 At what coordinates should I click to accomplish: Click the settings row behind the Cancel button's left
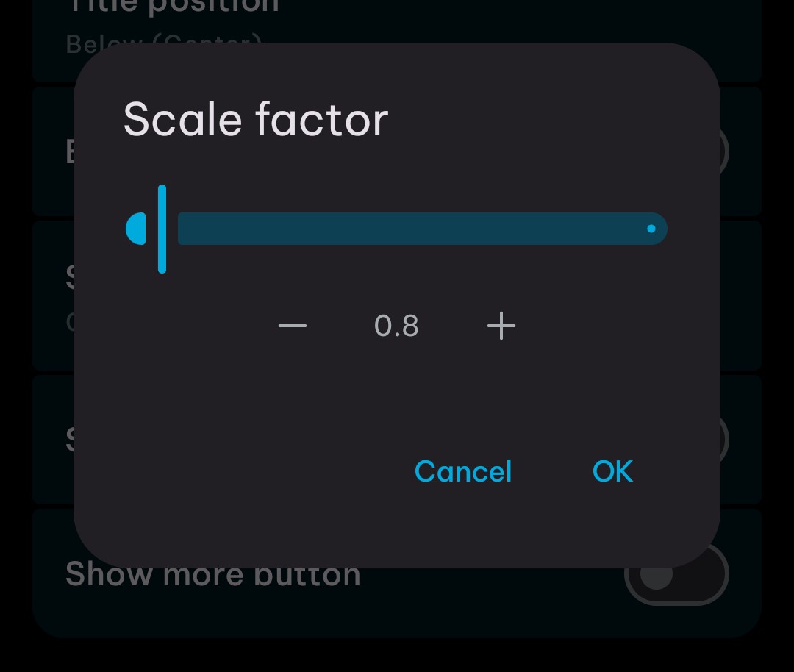click(53, 440)
